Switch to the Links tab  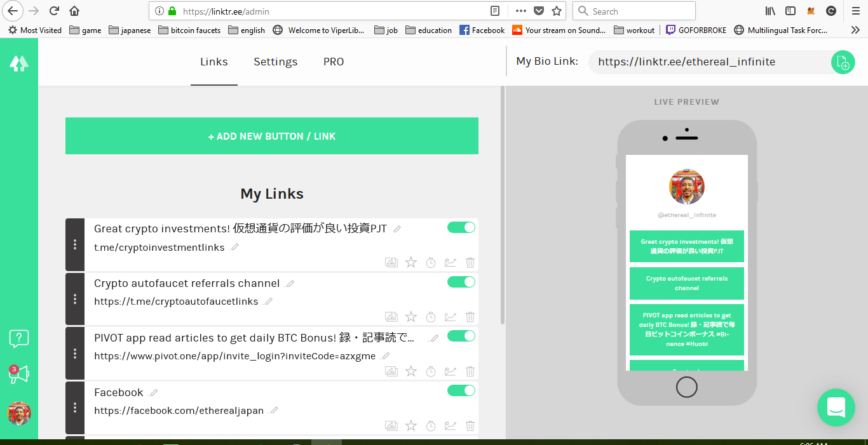pyautogui.click(x=214, y=62)
